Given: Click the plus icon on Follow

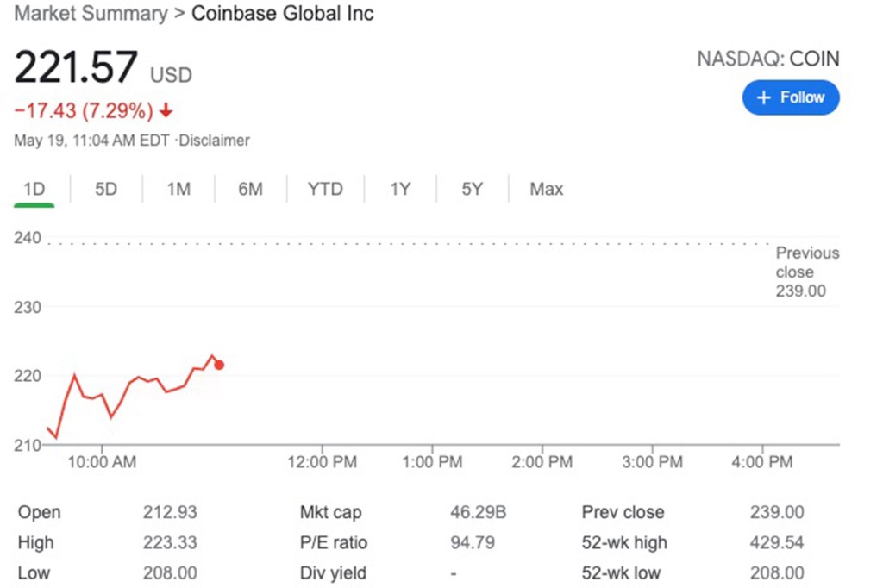Looking at the screenshot, I should [x=763, y=98].
